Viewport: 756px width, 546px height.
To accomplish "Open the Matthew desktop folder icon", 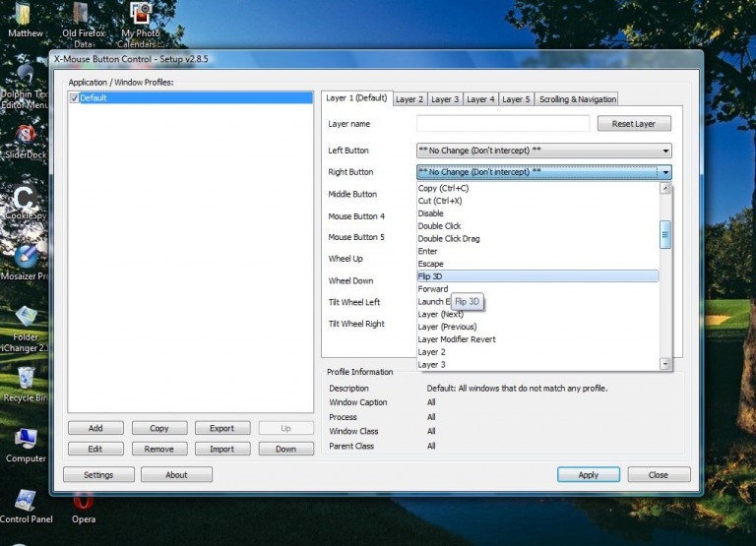I will (x=24, y=16).
